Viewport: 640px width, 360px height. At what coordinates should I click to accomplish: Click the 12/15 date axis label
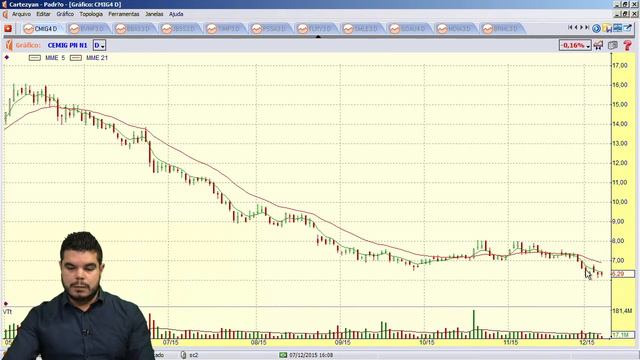click(x=587, y=342)
